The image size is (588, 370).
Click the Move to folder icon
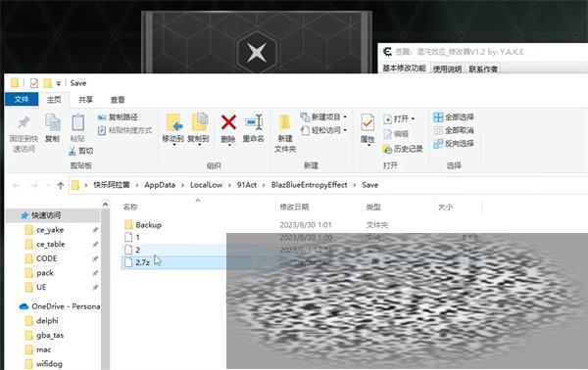(173, 122)
